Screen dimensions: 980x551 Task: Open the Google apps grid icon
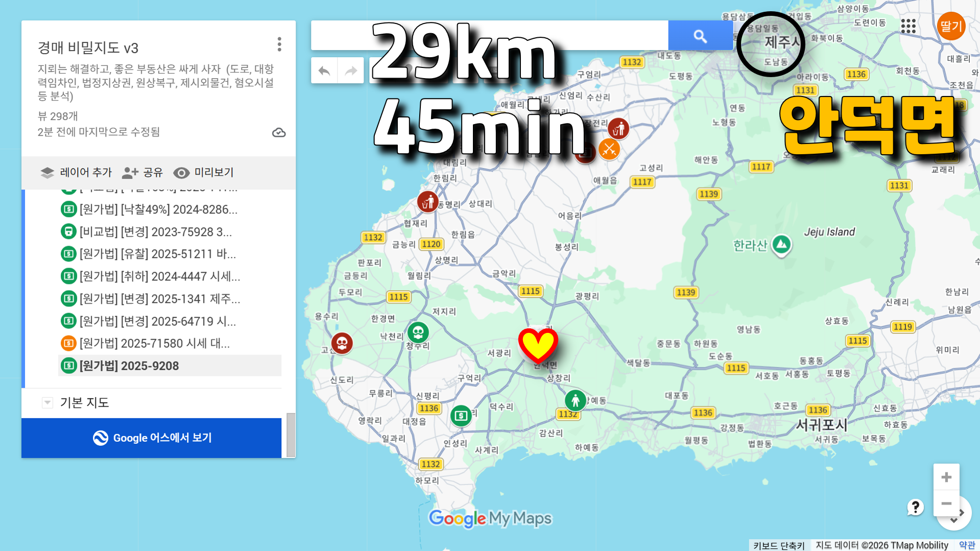[x=908, y=26]
